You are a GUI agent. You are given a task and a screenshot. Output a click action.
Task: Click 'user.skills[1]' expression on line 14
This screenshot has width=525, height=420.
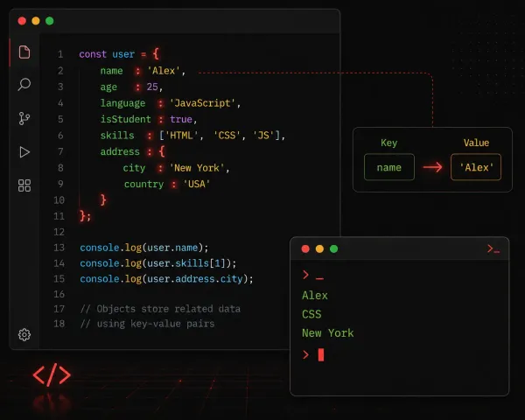pyautogui.click(x=186, y=263)
